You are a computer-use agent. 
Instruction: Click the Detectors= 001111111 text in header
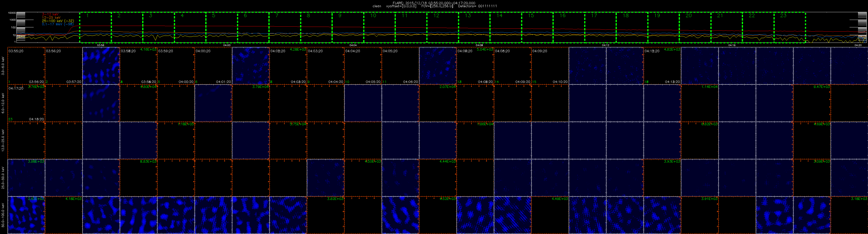pyautogui.click(x=477, y=6)
